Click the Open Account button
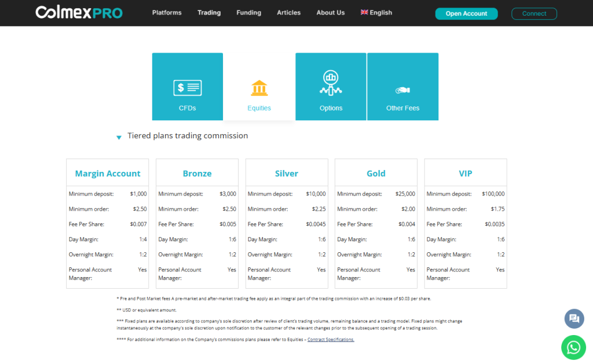 [x=466, y=13]
